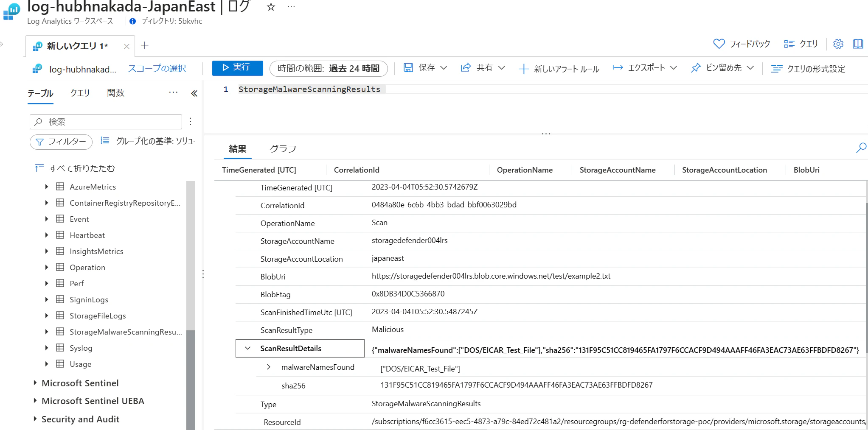Create 新しいアラート ルール
The width and height of the screenshot is (868, 430).
[x=559, y=69]
